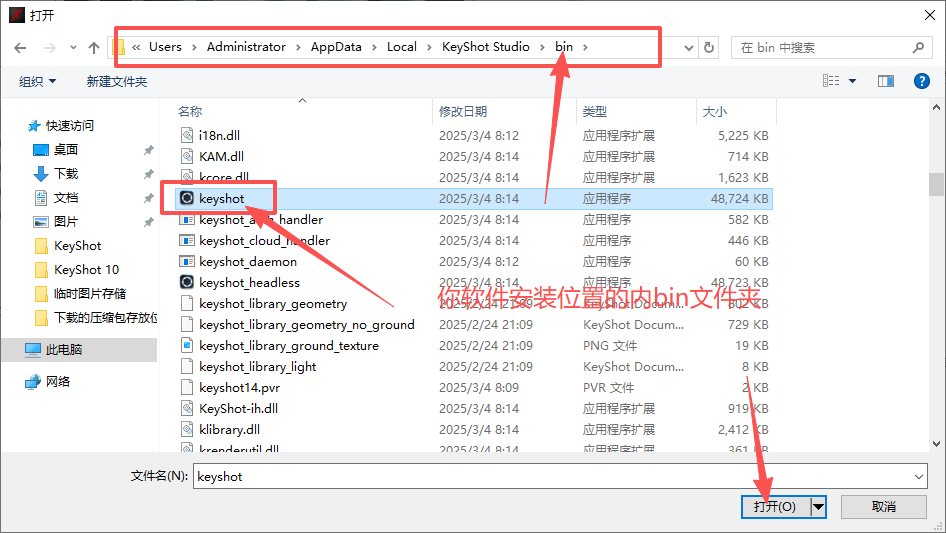Image resolution: width=946 pixels, height=533 pixels.
Task: Click the search bin input field
Action: (x=824, y=48)
